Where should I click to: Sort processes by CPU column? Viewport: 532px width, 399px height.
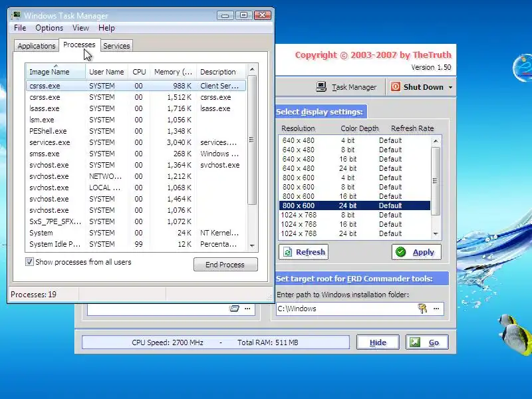(139, 72)
